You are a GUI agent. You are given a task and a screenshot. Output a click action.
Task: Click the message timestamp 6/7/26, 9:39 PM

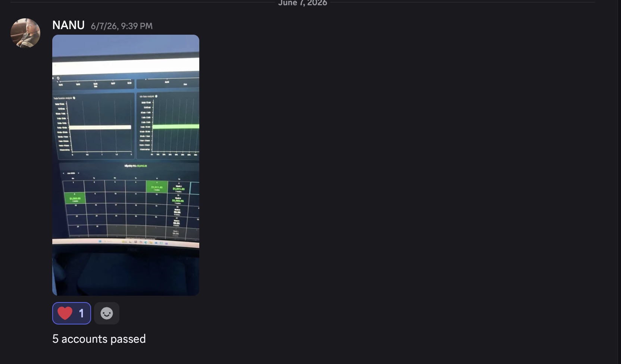[122, 26]
